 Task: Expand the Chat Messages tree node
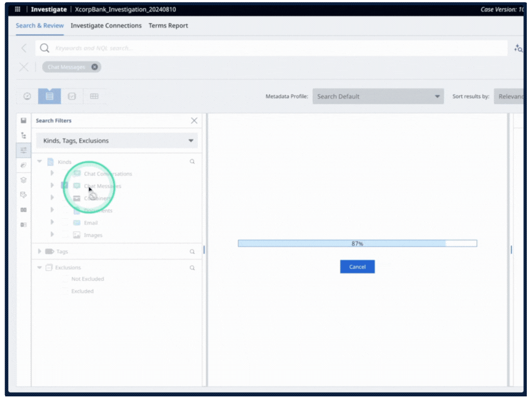(x=52, y=185)
